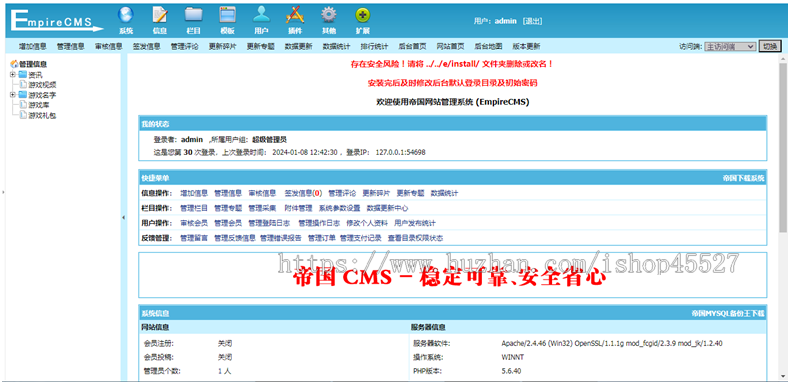This screenshot has height=384, width=790.
Task: Select 管理评论 in the top submenu bar
Action: pos(184,46)
